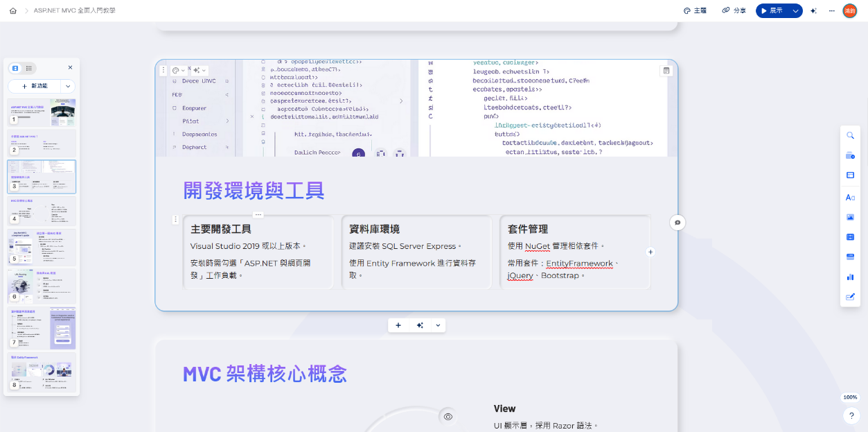Select the 資料庫環境 box title
Viewport: 868px width, 432px height.
click(374, 229)
